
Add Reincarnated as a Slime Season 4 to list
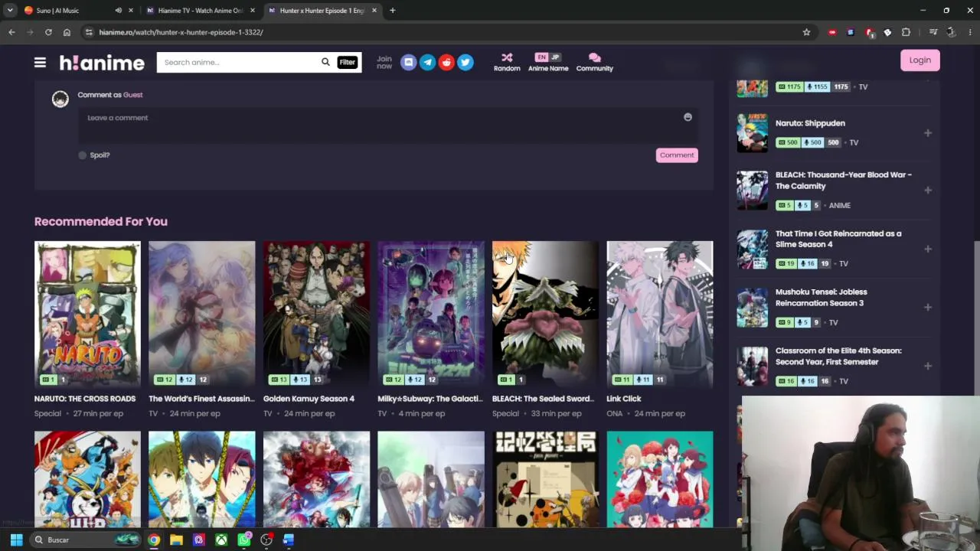[927, 249]
